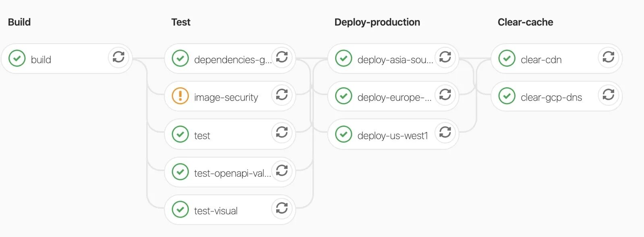Screen dimensions: 644x237
Task: Open the clear-cdn job link
Action: (x=541, y=60)
